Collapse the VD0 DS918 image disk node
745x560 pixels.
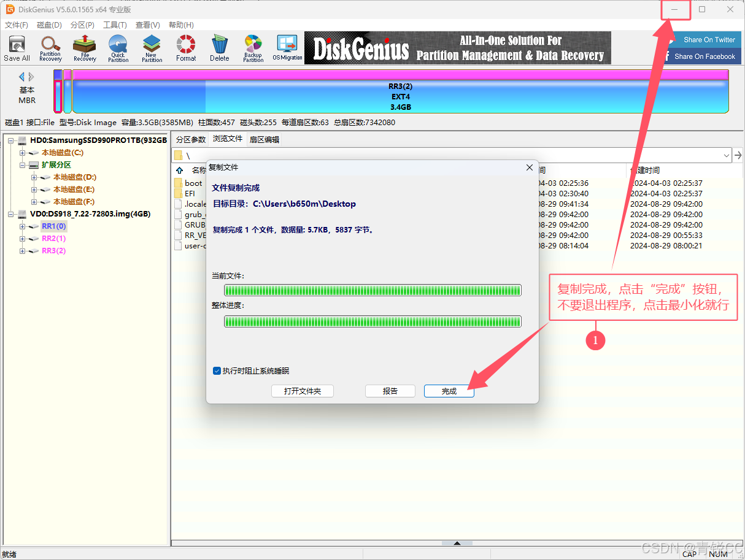(x=11, y=214)
